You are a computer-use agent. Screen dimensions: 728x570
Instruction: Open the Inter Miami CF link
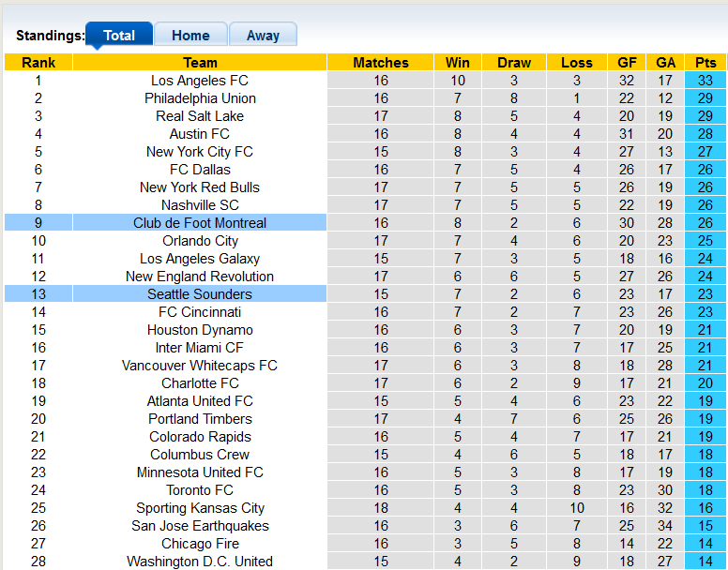(x=200, y=348)
